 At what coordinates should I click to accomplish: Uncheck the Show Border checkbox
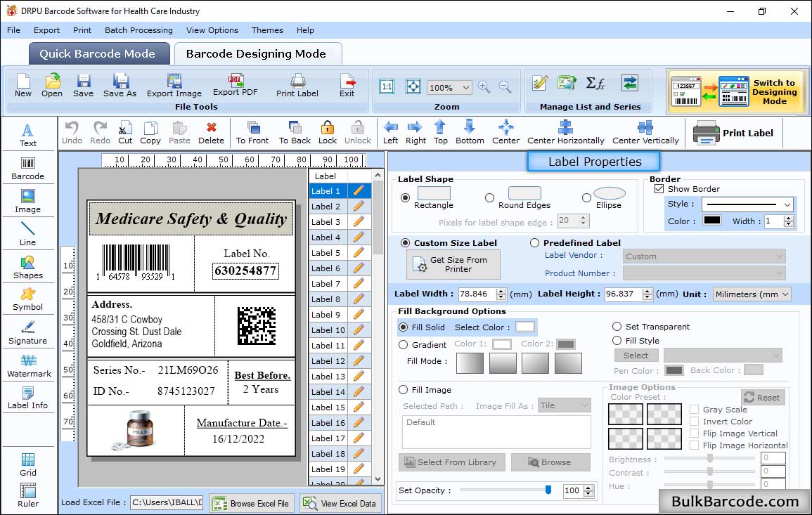[659, 189]
